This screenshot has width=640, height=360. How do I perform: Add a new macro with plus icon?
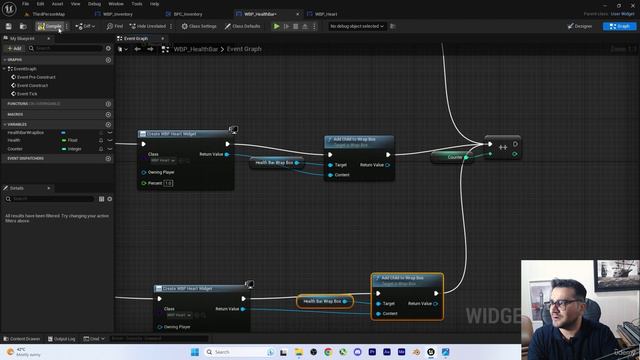[108, 115]
